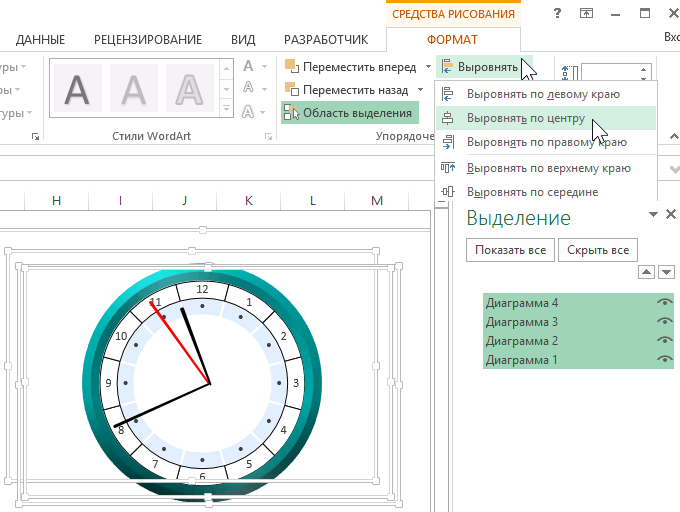Open Выделение pane options dropdown
680x512 pixels.
[x=653, y=214]
